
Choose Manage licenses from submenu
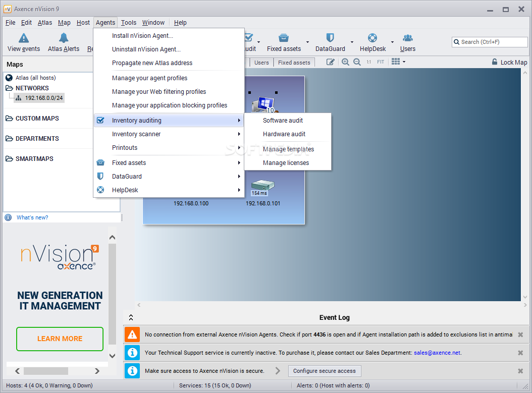288,163
